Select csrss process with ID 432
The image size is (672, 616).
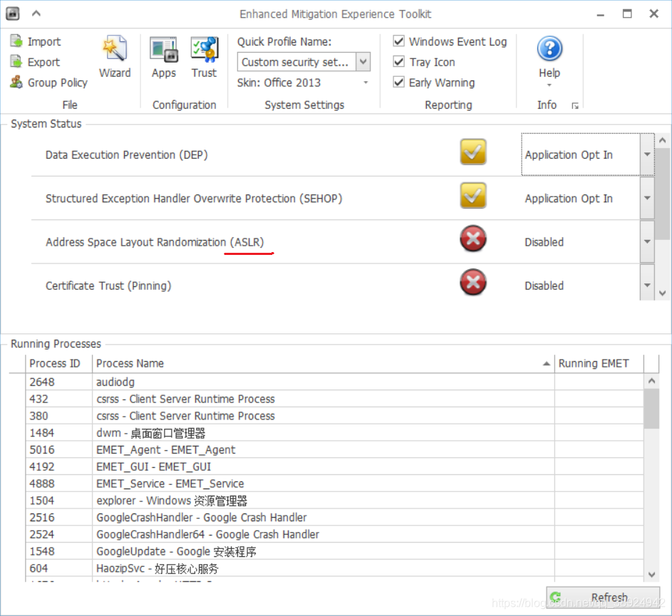tap(334, 399)
